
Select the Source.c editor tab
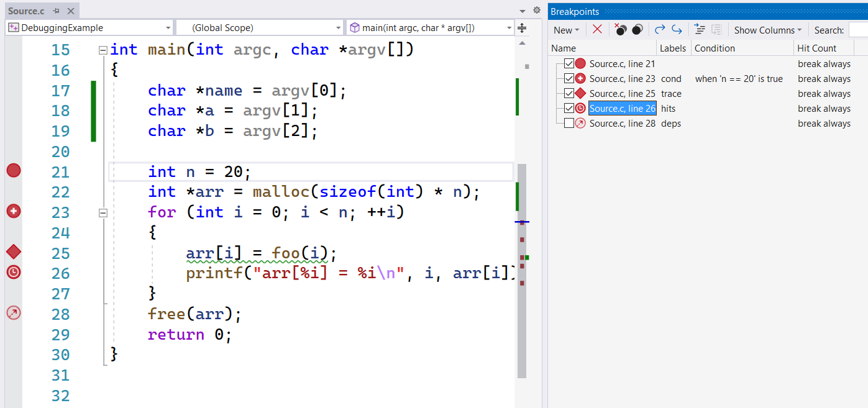pos(26,11)
